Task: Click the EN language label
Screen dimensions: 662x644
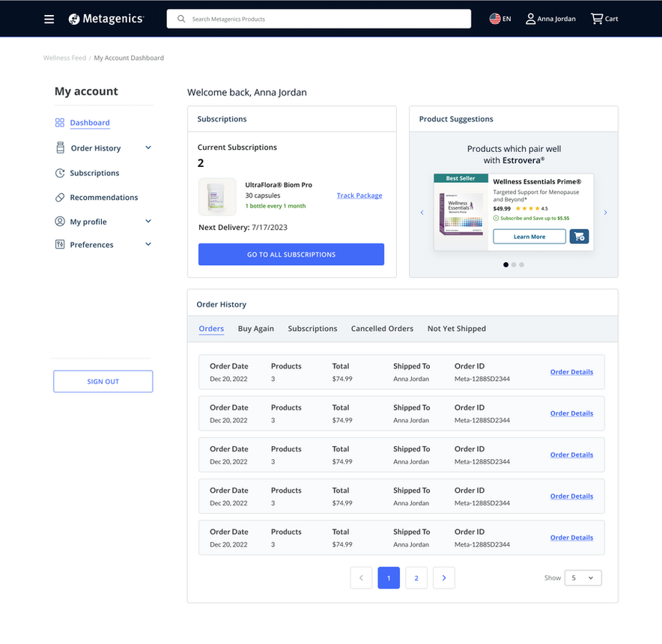Action: [x=507, y=19]
